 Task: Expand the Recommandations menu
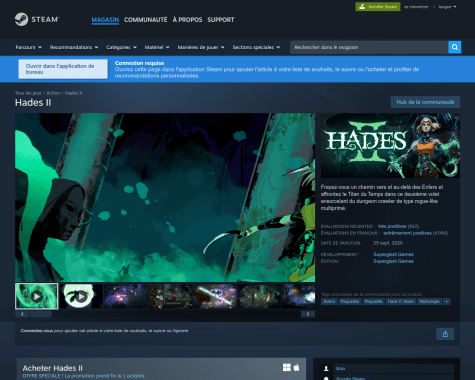pos(74,47)
